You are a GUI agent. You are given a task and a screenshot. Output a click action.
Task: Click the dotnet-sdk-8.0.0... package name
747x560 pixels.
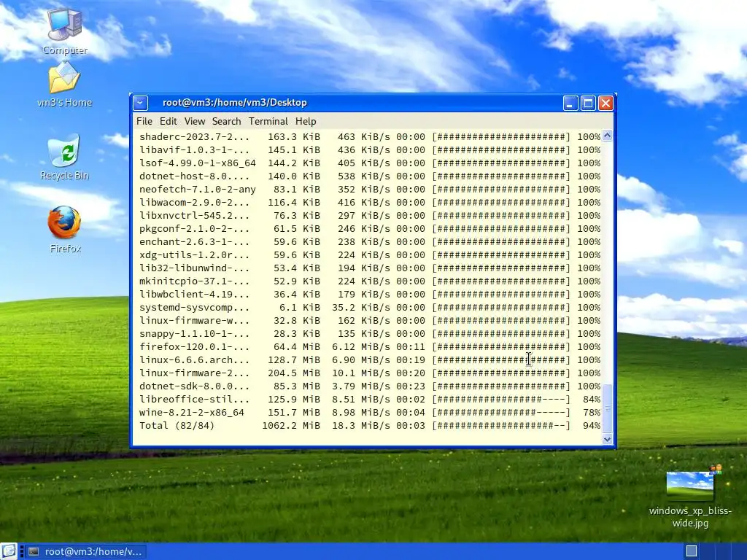click(x=194, y=386)
